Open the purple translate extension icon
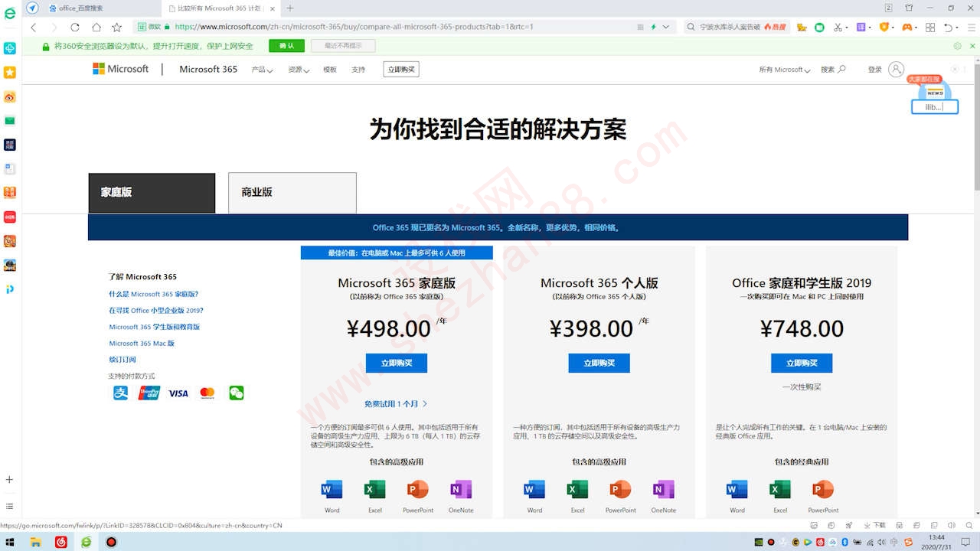 click(x=862, y=27)
